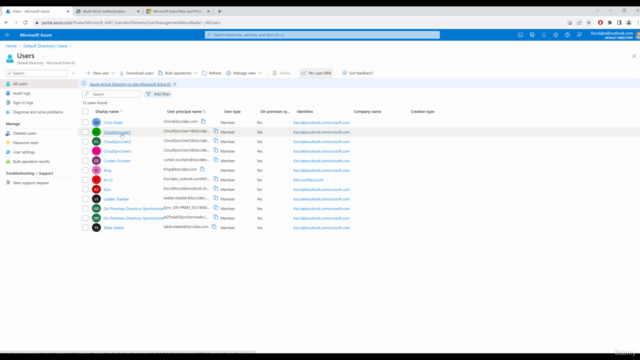
Task: Open New support request
Action: click(31, 183)
